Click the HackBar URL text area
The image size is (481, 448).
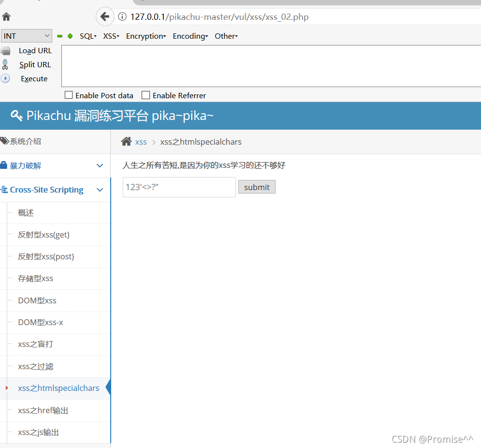click(x=271, y=66)
